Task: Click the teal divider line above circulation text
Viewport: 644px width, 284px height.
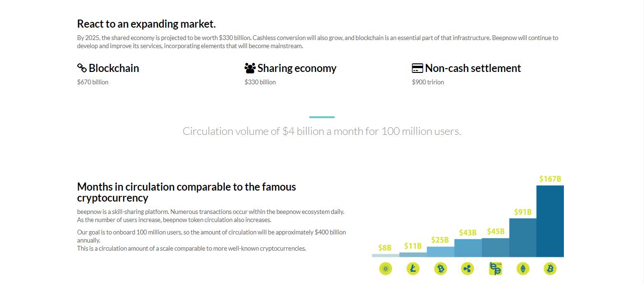Action: point(322,117)
